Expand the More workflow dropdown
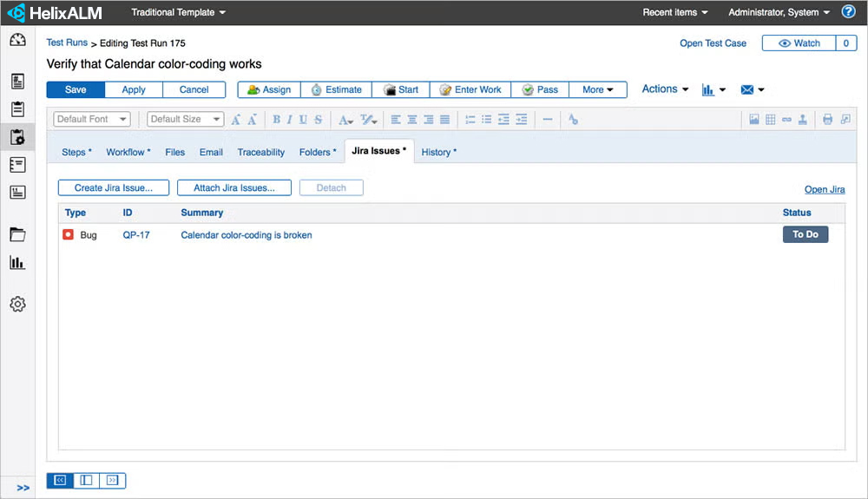Viewport: 868px width, 499px height. pos(598,89)
